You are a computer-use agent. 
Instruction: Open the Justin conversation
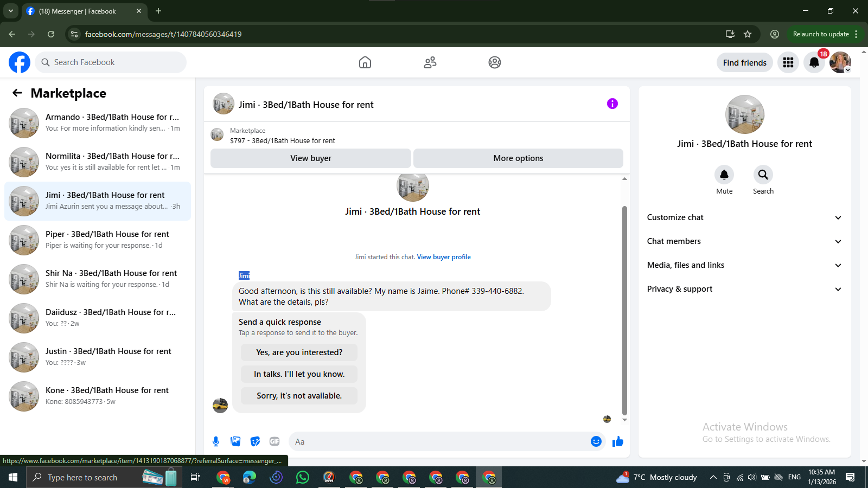[98, 357]
